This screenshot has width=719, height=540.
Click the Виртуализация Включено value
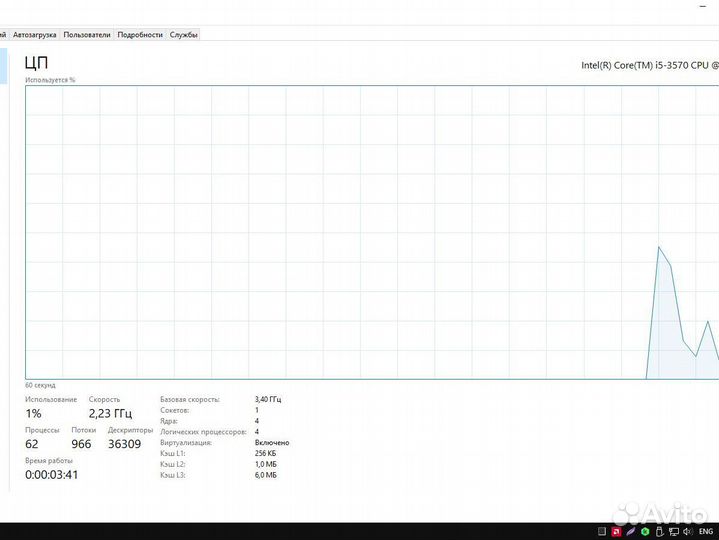coord(272,442)
